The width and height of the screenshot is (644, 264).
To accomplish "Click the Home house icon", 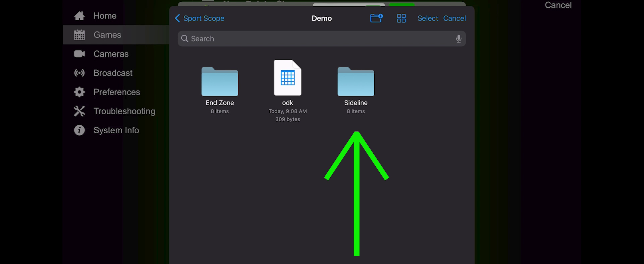I will [x=79, y=16].
